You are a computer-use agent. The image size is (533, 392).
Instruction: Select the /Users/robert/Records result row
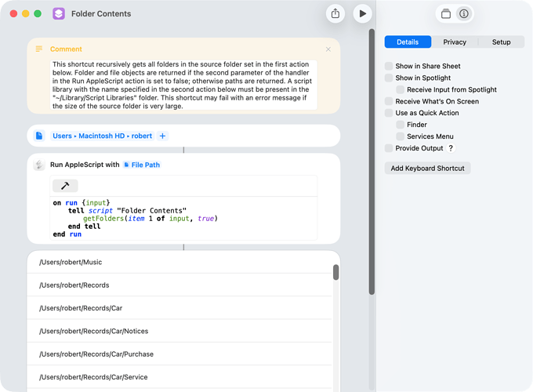[179, 285]
